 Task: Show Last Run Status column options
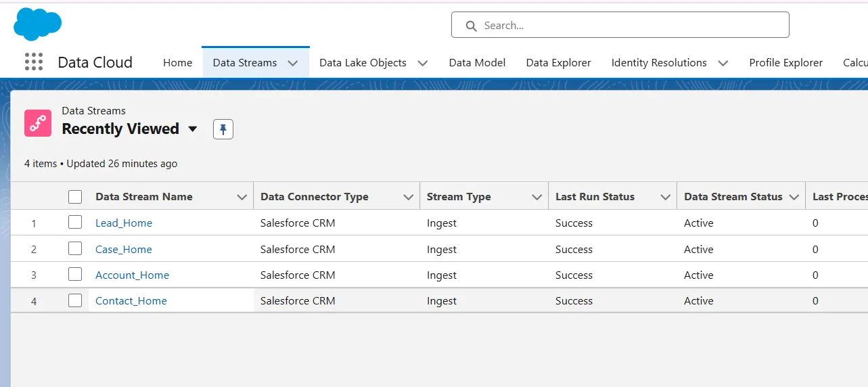tap(664, 197)
